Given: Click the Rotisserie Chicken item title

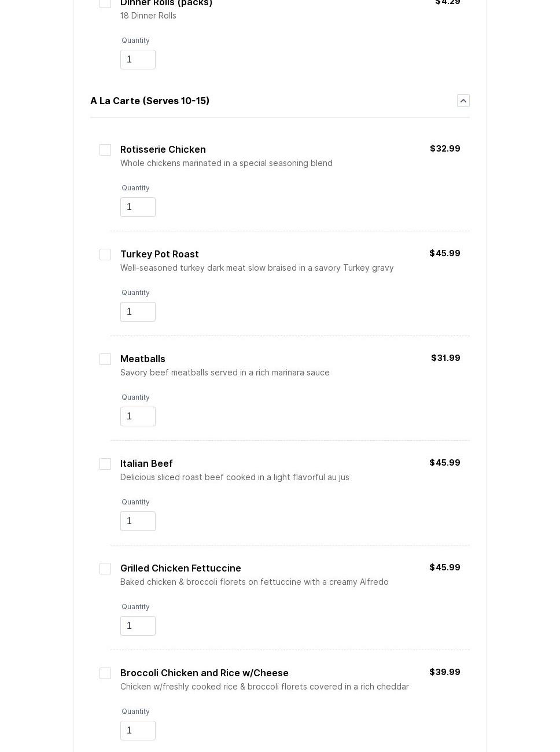Looking at the screenshot, I should pyautogui.click(x=163, y=149).
